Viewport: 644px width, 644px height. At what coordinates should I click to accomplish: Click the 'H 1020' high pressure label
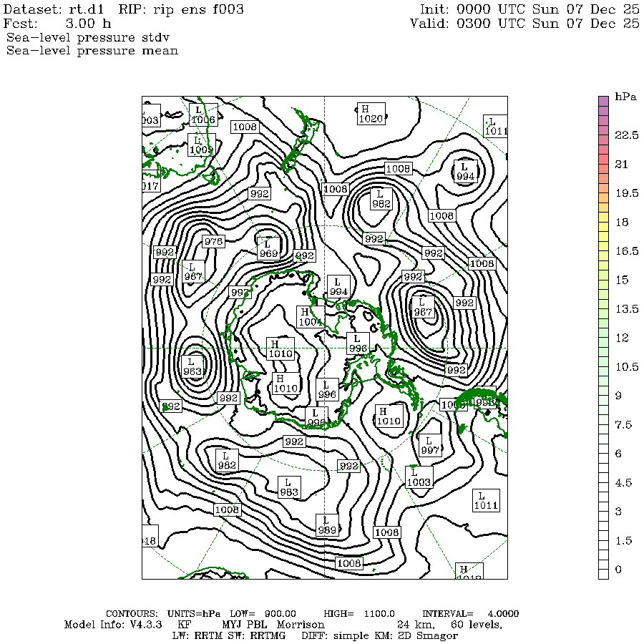371,114
